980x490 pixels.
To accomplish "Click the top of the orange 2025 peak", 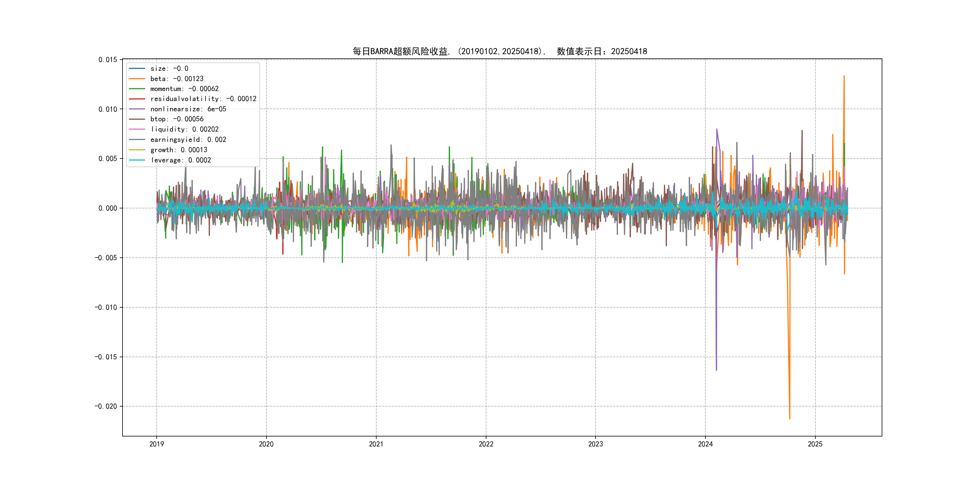I will click(x=844, y=76).
